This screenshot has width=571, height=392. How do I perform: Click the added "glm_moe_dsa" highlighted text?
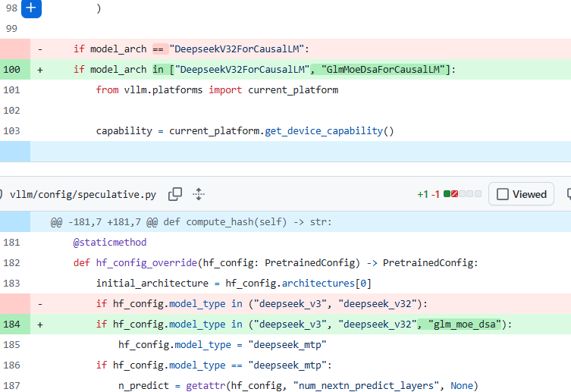(462, 325)
